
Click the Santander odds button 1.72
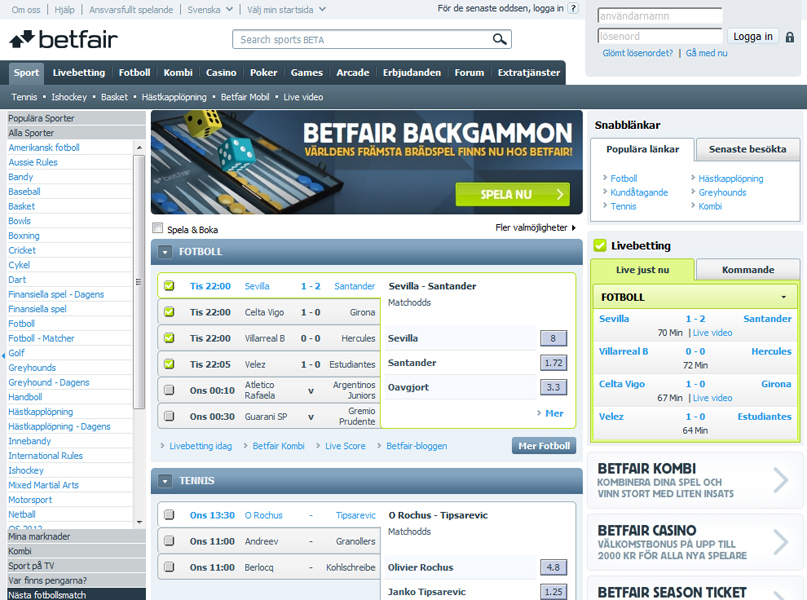click(x=553, y=363)
